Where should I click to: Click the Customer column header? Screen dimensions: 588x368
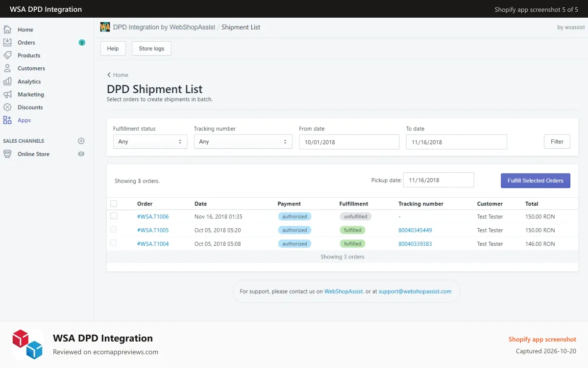point(490,204)
